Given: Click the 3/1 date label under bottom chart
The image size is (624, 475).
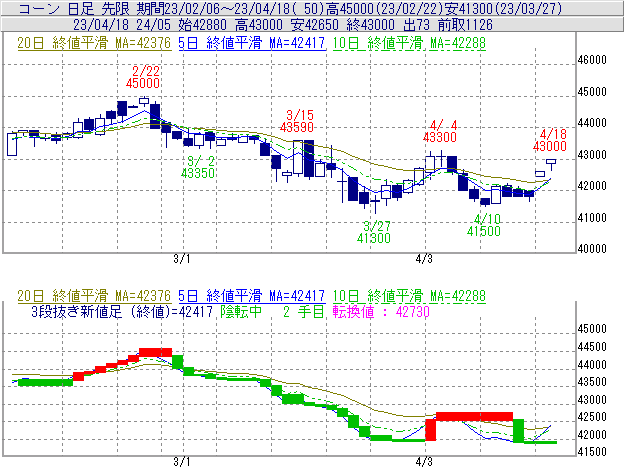Looking at the screenshot, I should click(x=181, y=462).
